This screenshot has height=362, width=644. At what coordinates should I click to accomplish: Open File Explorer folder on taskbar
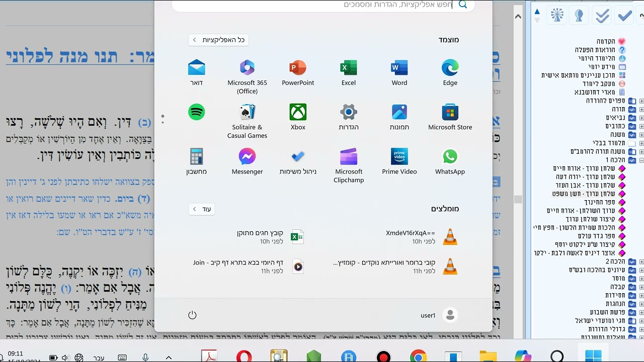point(488,357)
